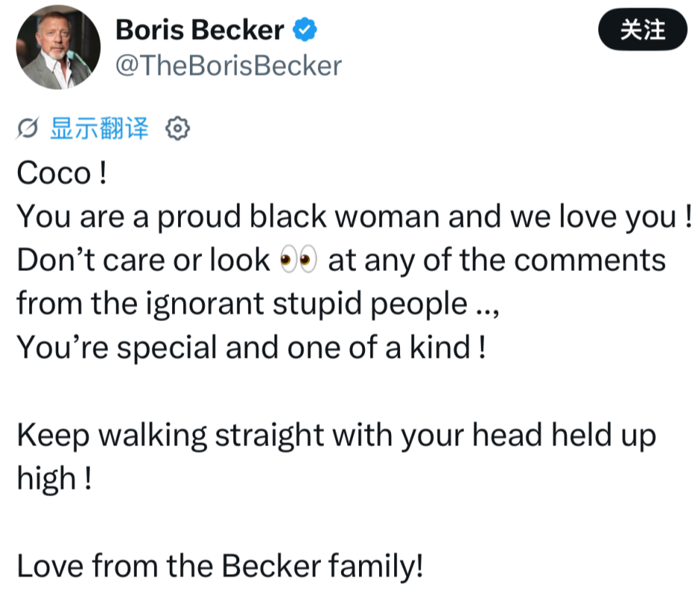Open the @TheBorisBecker handle link
This screenshot has height=601, width=700.
click(x=229, y=66)
